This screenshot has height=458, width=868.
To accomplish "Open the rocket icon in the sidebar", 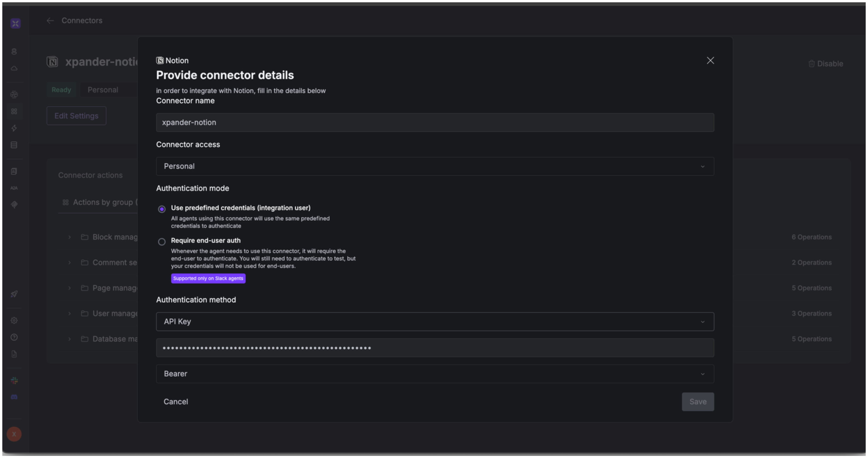I will pos(14,294).
